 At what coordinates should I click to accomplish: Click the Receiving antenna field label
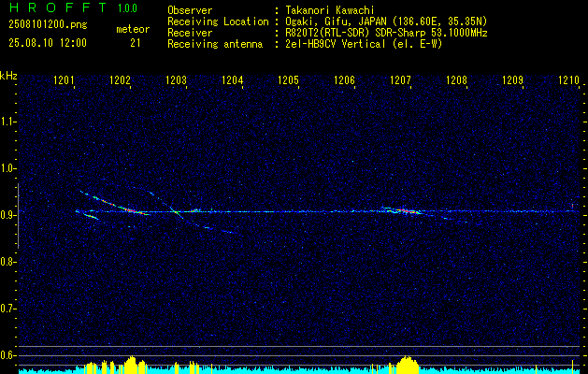[x=215, y=44]
